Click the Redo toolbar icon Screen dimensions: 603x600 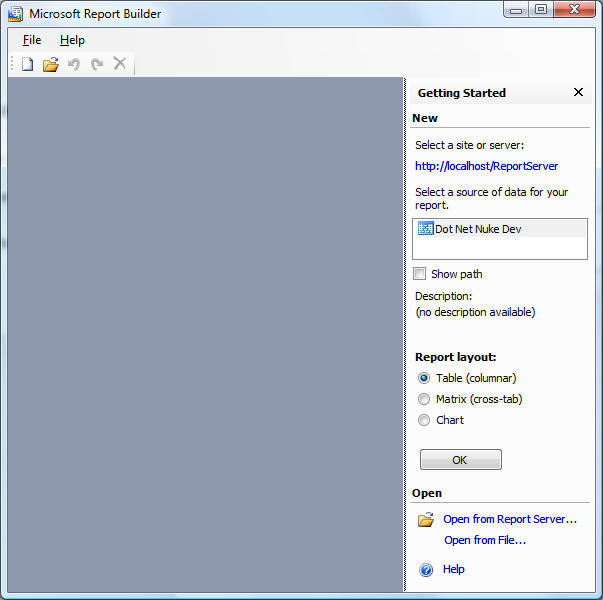(x=97, y=64)
